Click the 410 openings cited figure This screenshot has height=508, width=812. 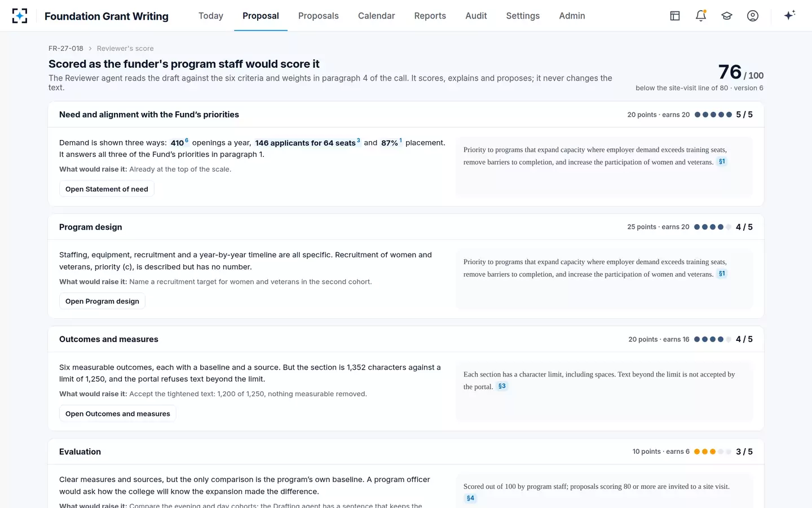tap(179, 143)
